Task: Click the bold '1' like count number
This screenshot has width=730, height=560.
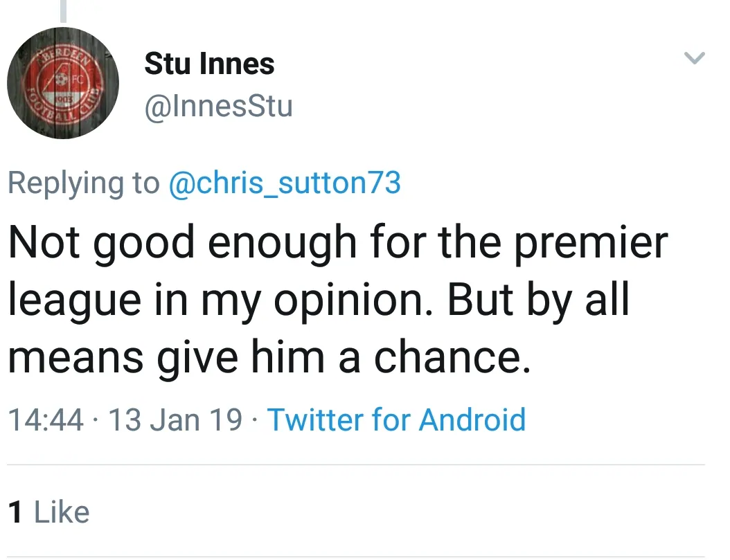Action: tap(15, 513)
